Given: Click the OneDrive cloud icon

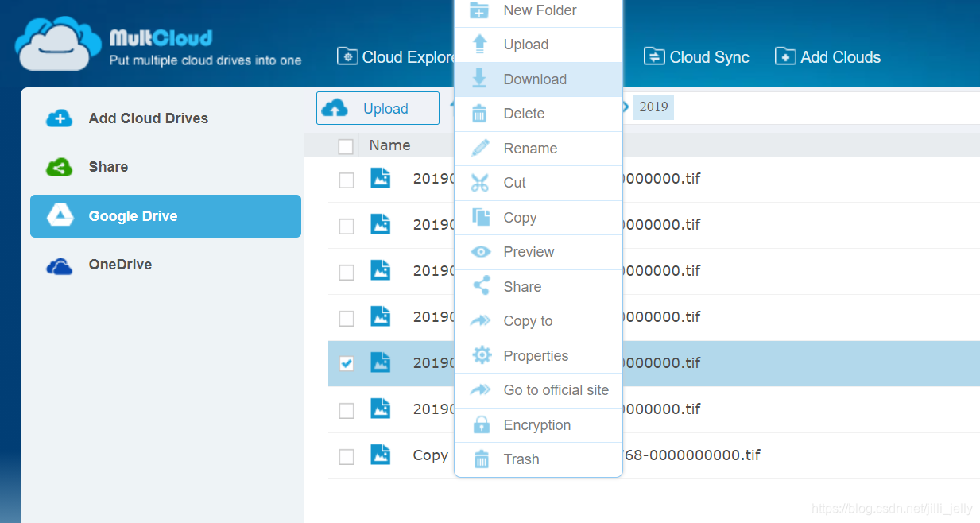Looking at the screenshot, I should (x=60, y=265).
